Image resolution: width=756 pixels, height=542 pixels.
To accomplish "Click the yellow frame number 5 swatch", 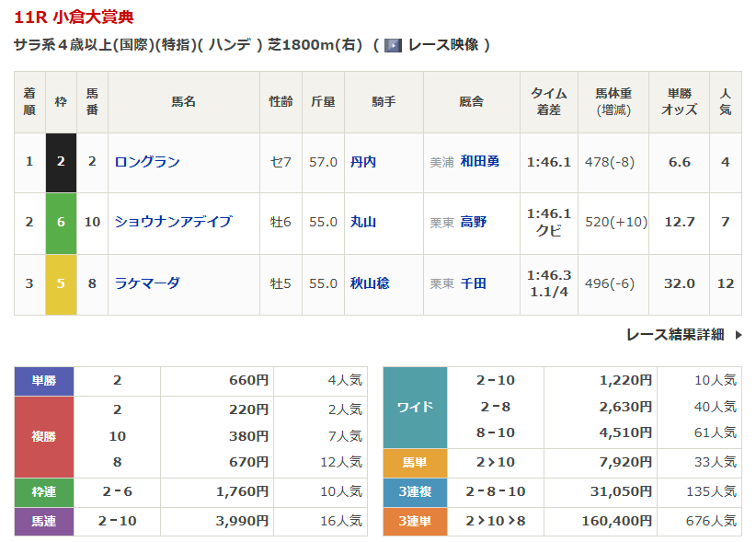I will tap(61, 283).
